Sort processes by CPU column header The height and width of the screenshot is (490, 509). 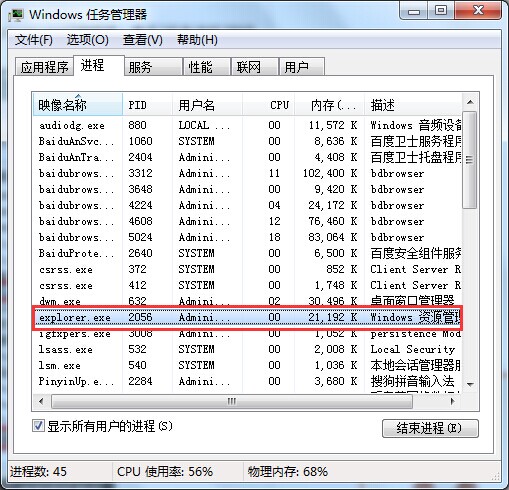click(268, 105)
